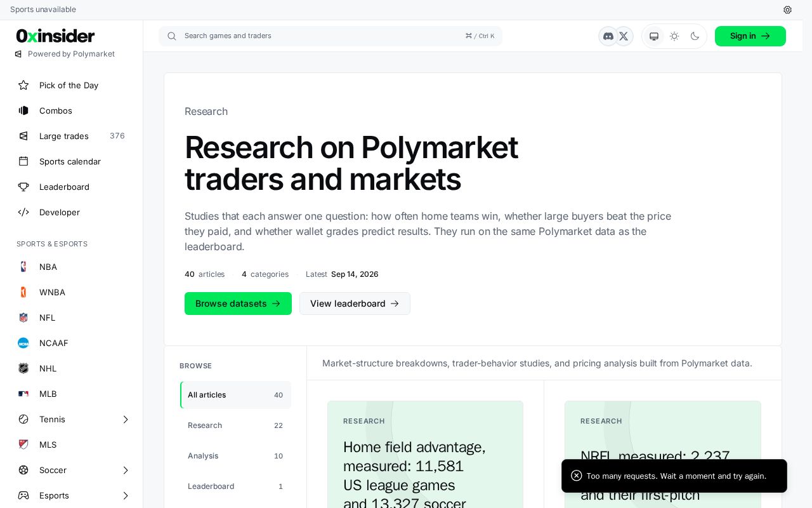Image resolution: width=812 pixels, height=508 pixels.
Task: Click Latest Sep 14, 2026 date text
Action: pos(342,274)
